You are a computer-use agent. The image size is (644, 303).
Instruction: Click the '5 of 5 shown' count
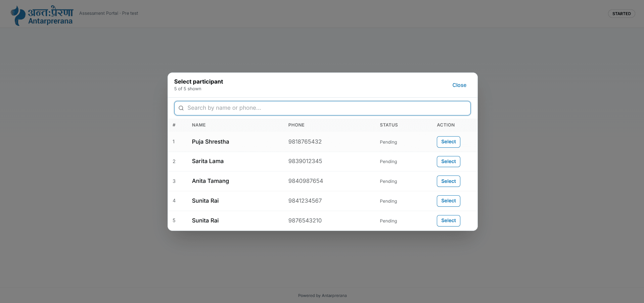coord(188,89)
